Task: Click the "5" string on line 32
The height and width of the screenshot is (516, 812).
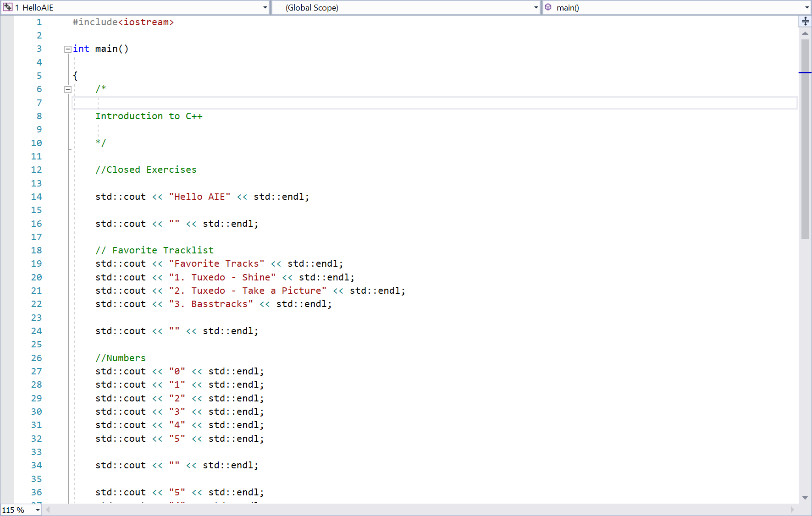Action: click(177, 439)
